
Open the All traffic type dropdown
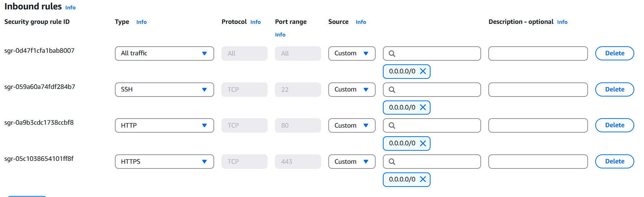coord(164,53)
